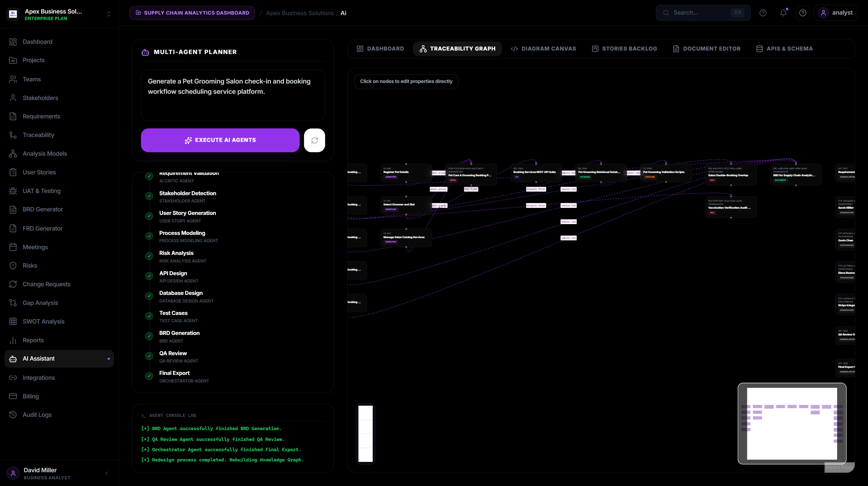Open Reports bar chart icon
The width and height of the screenshot is (868, 486).
(x=13, y=340)
